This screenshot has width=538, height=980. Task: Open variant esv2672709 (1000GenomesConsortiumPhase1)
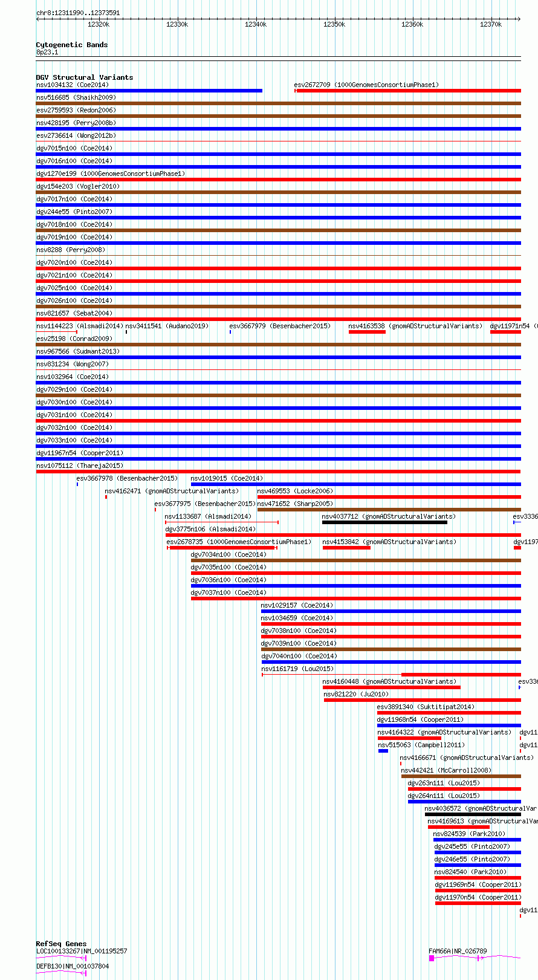point(367,85)
